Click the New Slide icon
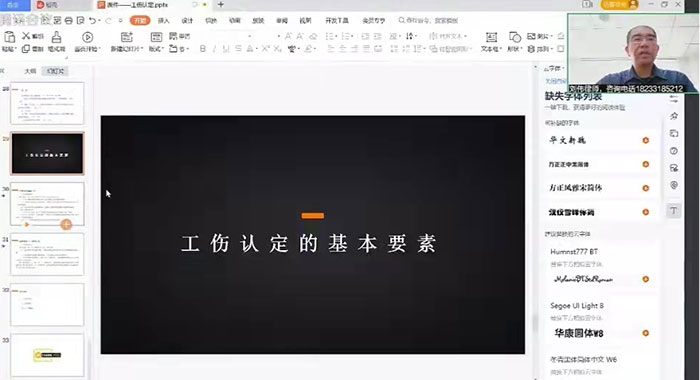The width and height of the screenshot is (700, 380). 127,37
